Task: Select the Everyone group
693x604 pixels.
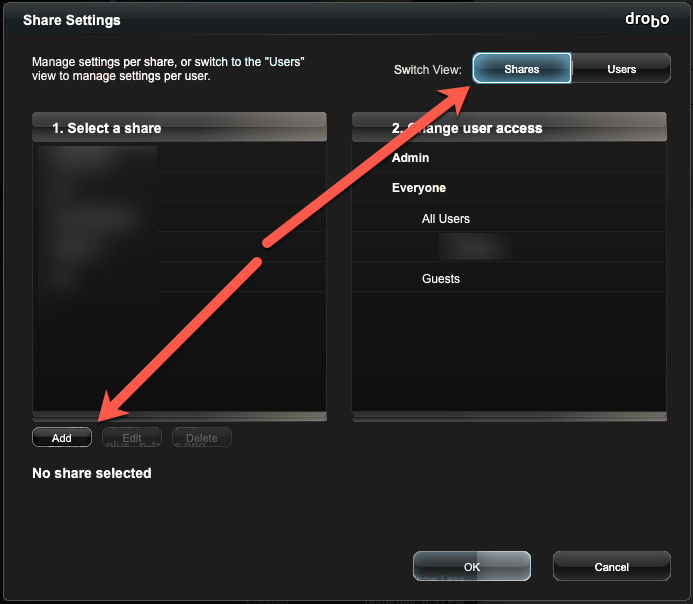Action: point(509,188)
